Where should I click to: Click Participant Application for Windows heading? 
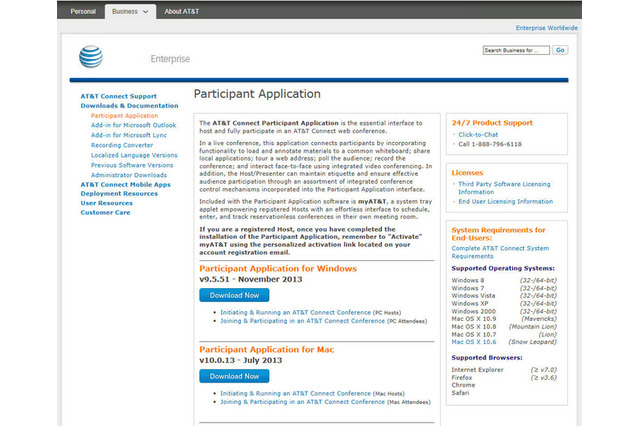[x=278, y=268]
